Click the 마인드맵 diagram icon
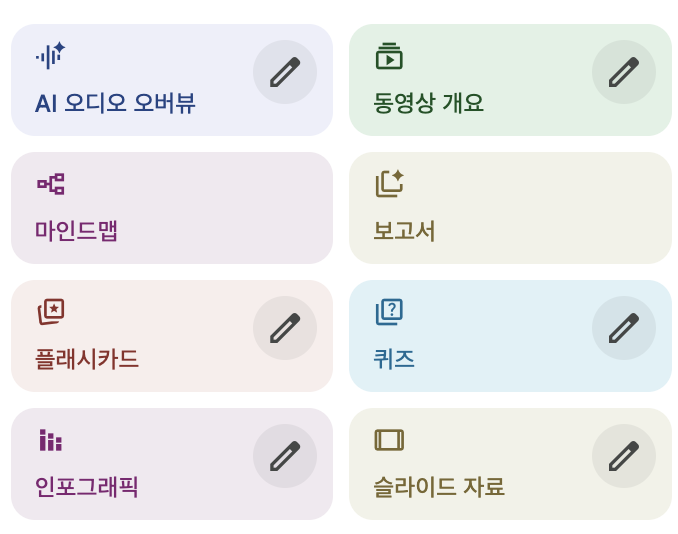 [x=50, y=184]
